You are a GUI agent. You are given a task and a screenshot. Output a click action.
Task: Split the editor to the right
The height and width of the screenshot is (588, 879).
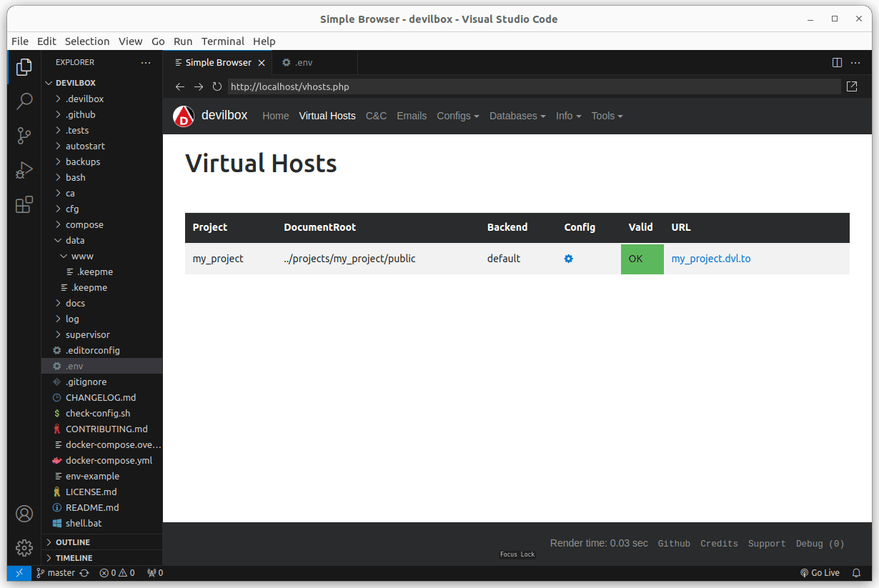coord(837,62)
